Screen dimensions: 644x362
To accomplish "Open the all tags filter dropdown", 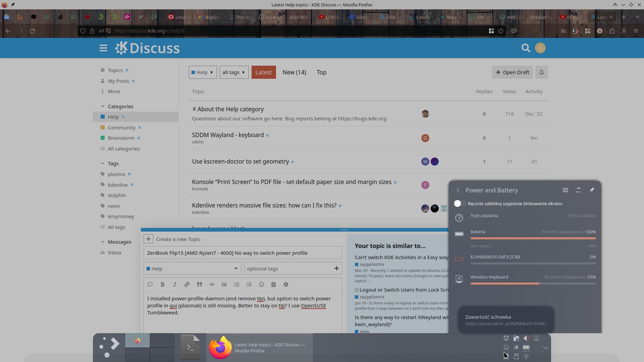I will (234, 72).
